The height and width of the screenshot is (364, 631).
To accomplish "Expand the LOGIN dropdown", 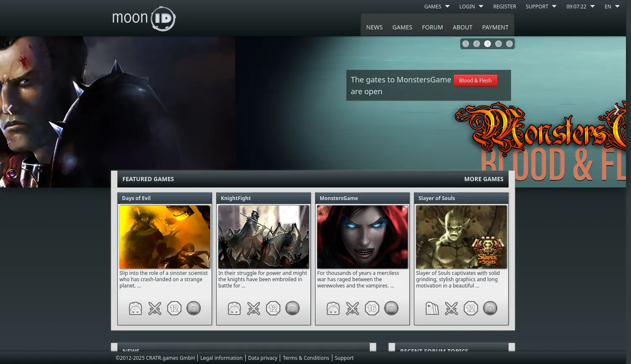I will point(471,6).
